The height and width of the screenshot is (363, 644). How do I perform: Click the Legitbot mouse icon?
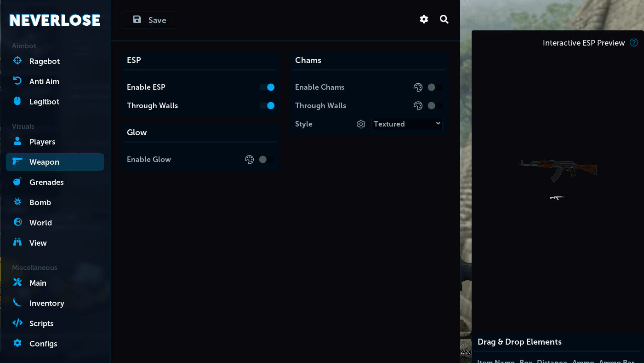(17, 101)
